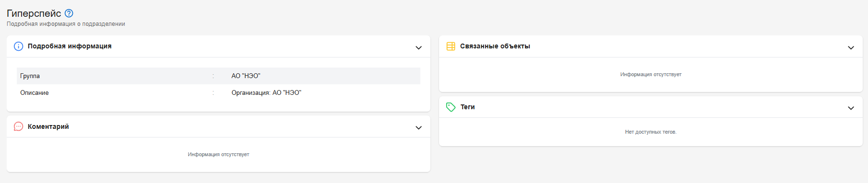Click the Связанные объекты panel title

point(495,46)
